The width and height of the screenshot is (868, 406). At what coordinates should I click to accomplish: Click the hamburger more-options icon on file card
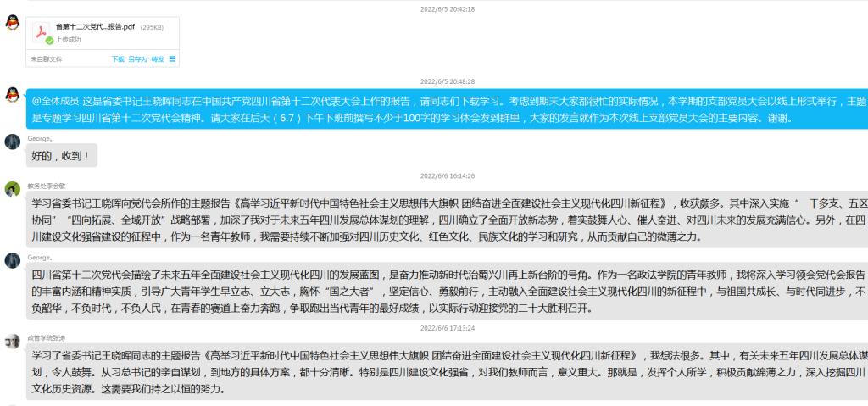click(173, 58)
